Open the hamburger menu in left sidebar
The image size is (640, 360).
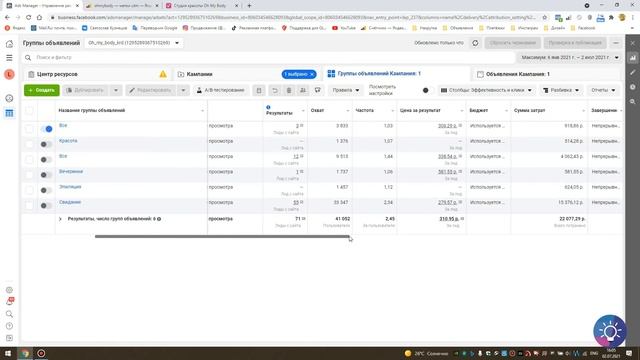[9, 58]
